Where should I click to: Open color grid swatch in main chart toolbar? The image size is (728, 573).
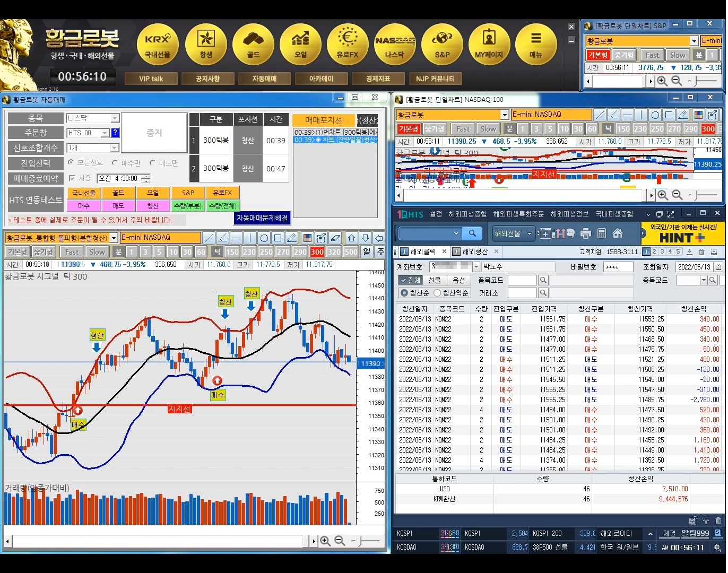306,238
